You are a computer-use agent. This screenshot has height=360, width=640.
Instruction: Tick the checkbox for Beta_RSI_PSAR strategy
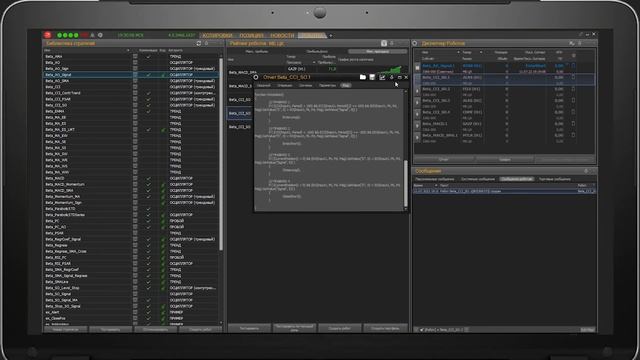click(x=135, y=264)
